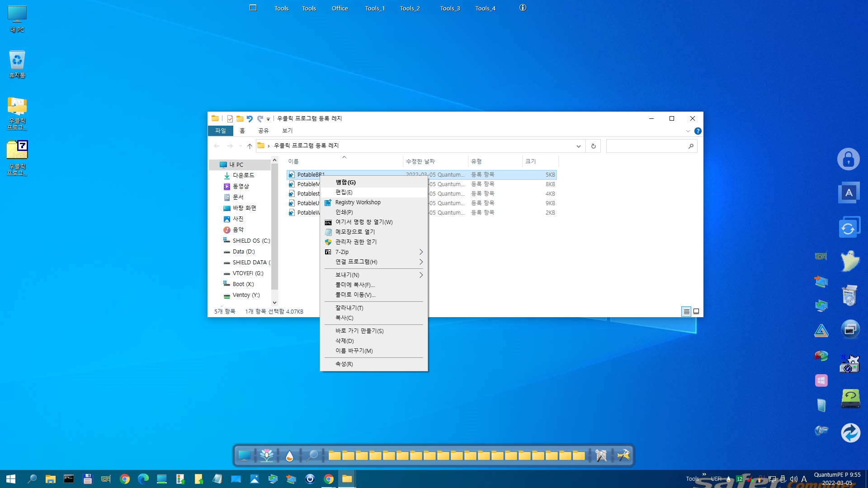This screenshot has width=868, height=488.
Task: Choose 편집(E) from the context menu
Action: (x=374, y=192)
